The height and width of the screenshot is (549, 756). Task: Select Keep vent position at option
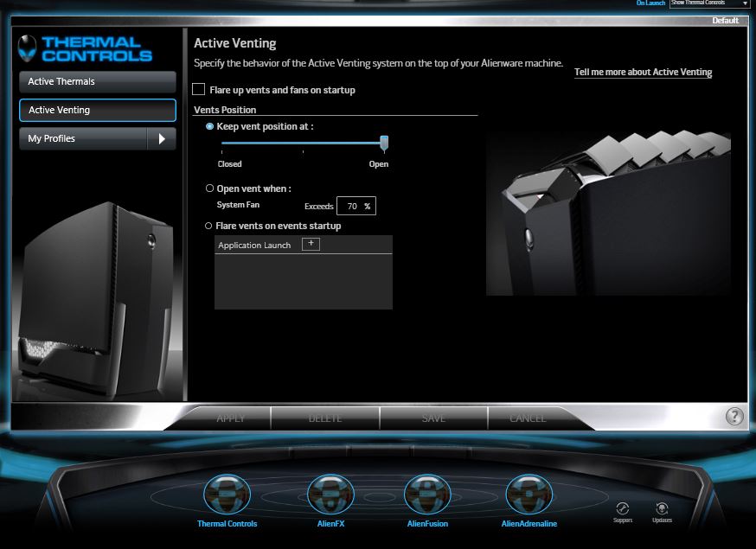(x=209, y=126)
